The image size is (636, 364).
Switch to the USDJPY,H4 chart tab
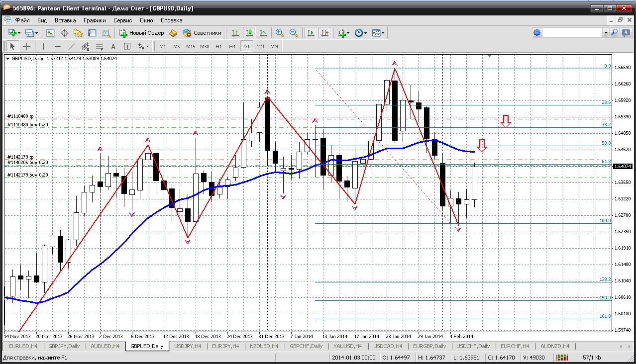(x=187, y=346)
